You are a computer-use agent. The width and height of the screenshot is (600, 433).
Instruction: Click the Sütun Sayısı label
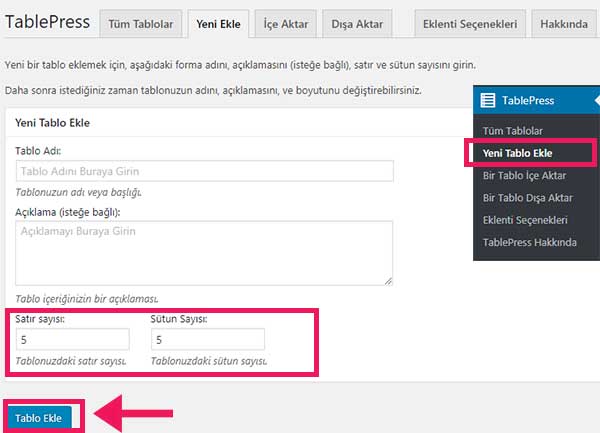coord(179,319)
